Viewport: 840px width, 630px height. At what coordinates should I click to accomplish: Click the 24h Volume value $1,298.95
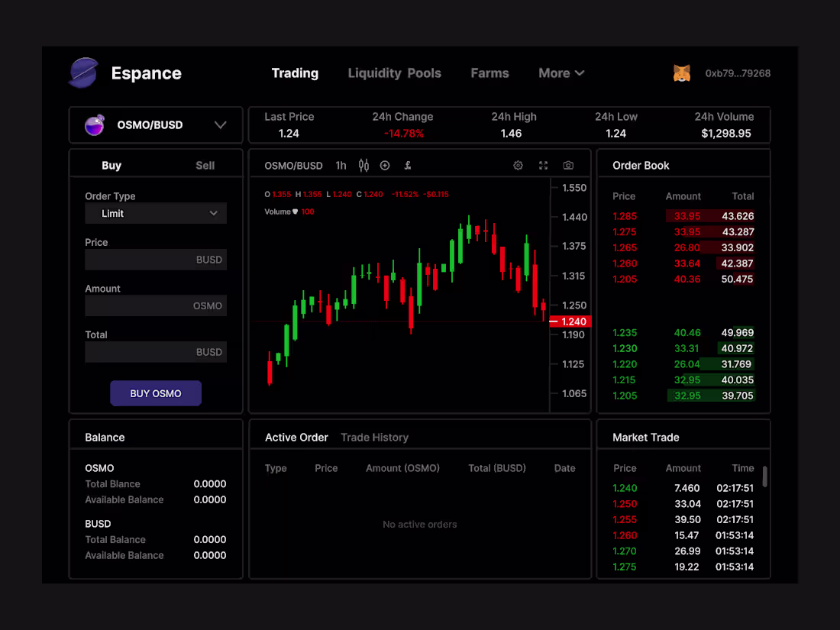pyautogui.click(x=726, y=134)
